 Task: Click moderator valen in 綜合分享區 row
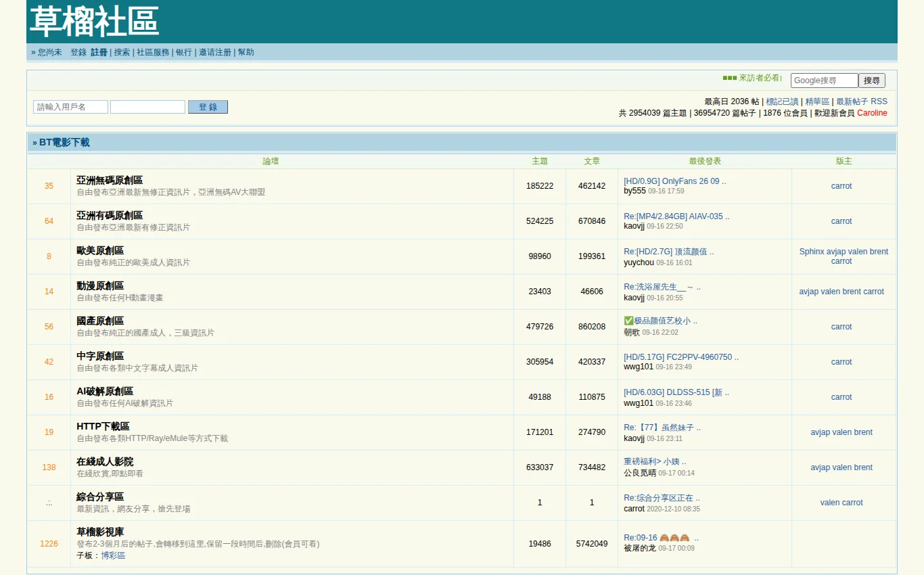[x=830, y=503]
